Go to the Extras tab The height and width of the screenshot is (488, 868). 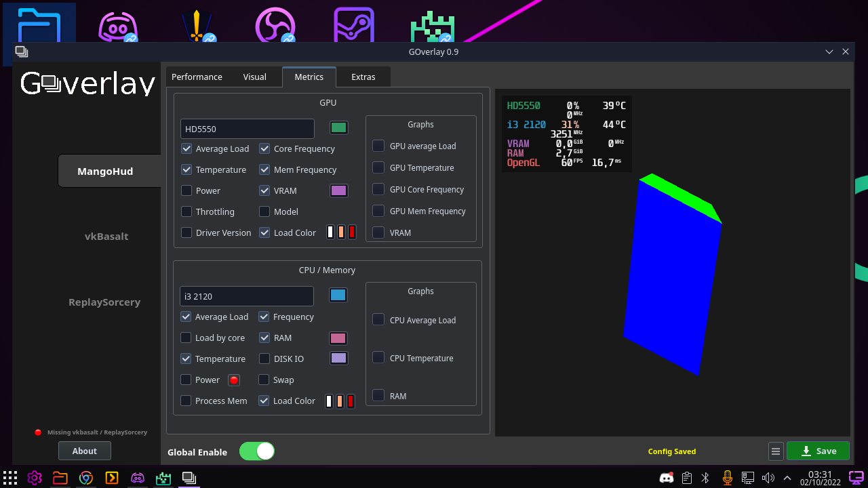pos(363,77)
